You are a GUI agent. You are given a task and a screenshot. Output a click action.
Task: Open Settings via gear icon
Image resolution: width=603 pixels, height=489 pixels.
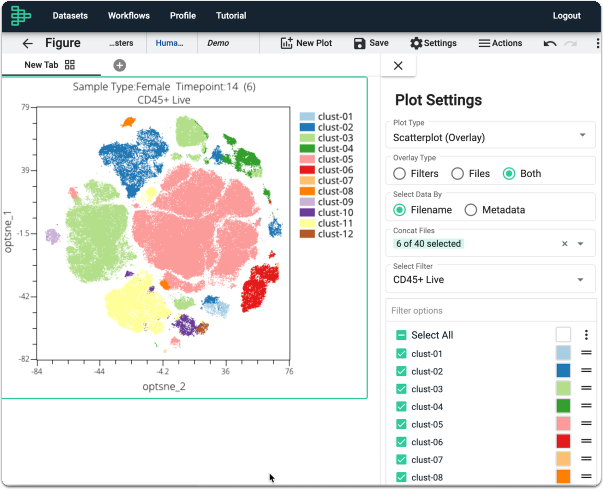tap(416, 43)
